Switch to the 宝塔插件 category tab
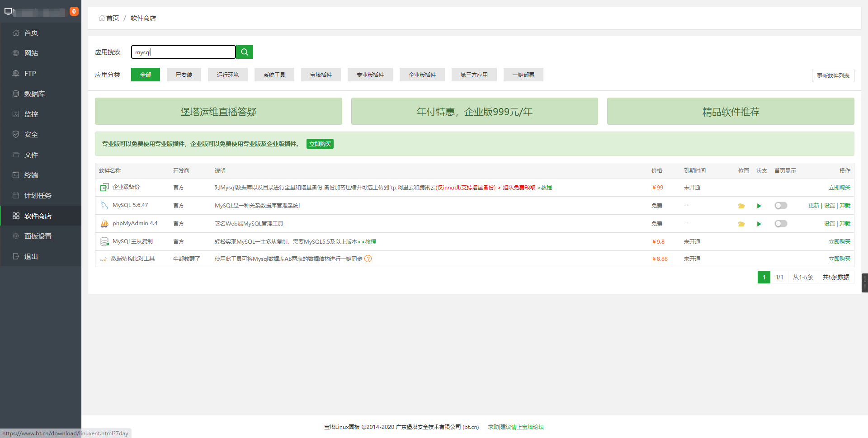This screenshot has width=868, height=438. (x=321, y=75)
